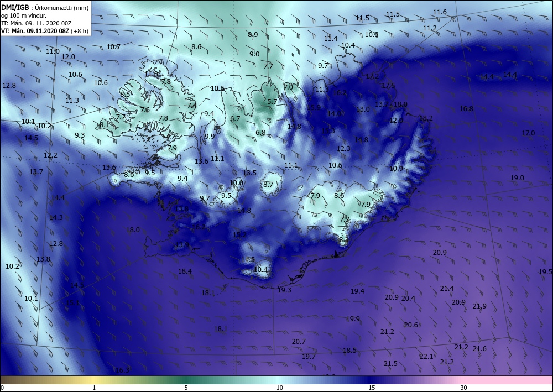Click the 7.0 value label

click(x=288, y=86)
